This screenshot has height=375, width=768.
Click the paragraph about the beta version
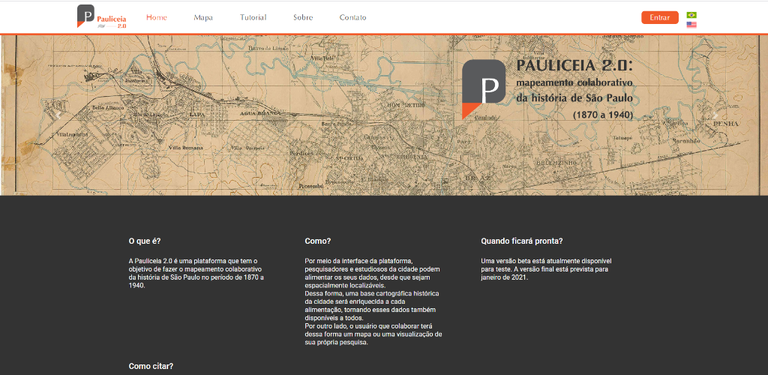point(546,269)
